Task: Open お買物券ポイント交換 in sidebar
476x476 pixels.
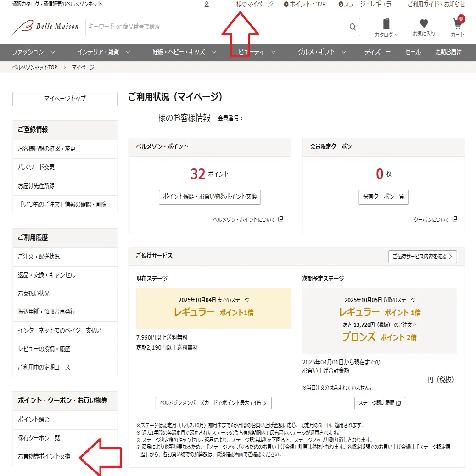Action: 65,457
